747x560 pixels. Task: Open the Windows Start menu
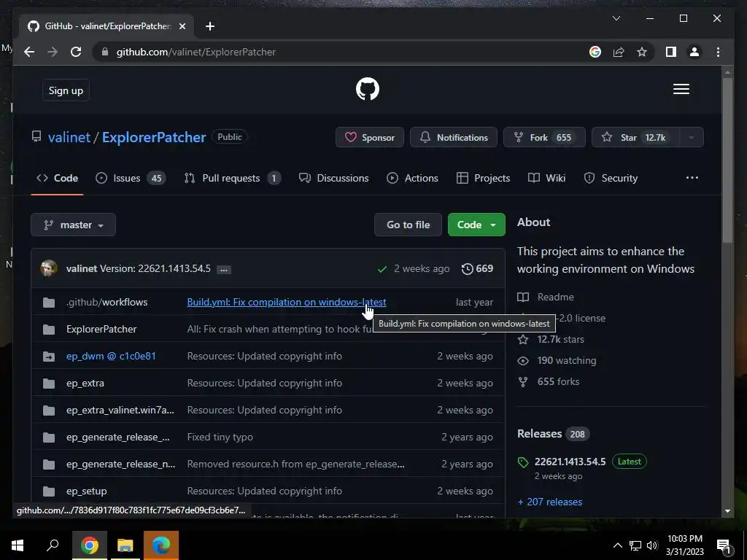(18, 545)
